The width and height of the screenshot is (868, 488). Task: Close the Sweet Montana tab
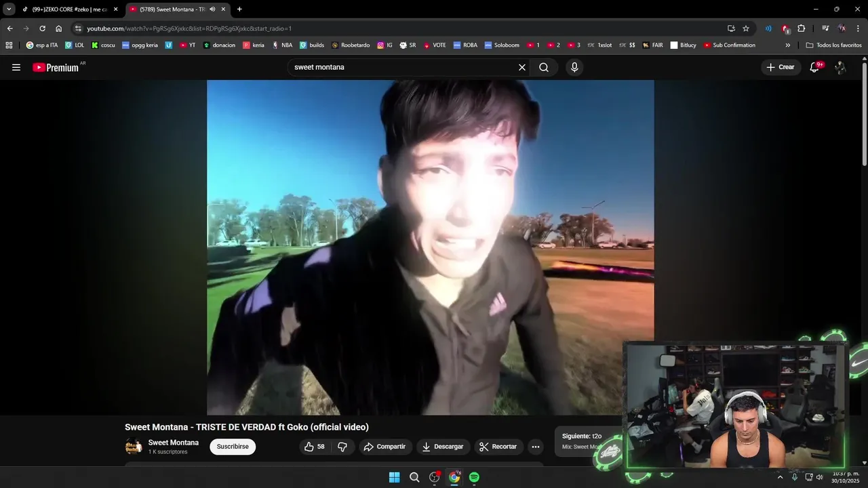(x=223, y=9)
